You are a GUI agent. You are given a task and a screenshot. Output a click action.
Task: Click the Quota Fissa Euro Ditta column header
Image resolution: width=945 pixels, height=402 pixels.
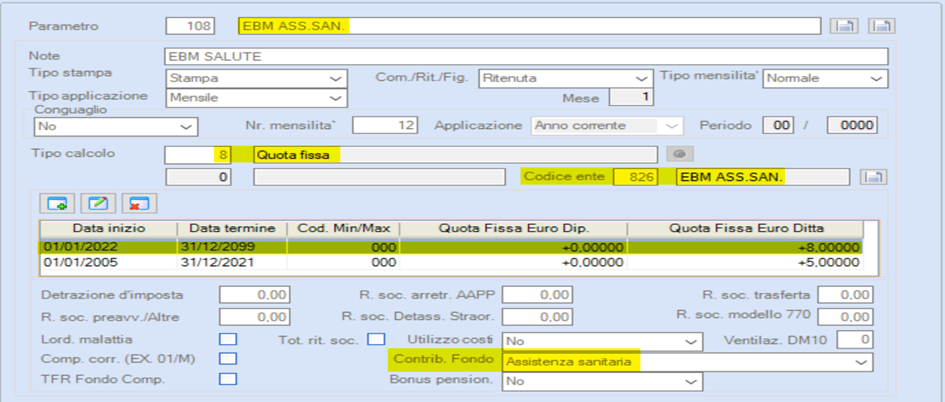coord(745,229)
